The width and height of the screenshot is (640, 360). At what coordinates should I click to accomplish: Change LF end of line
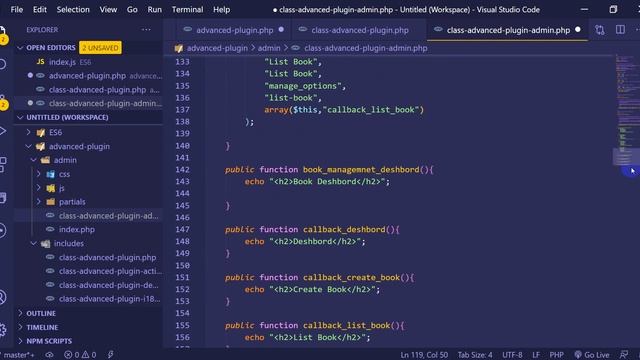point(536,355)
